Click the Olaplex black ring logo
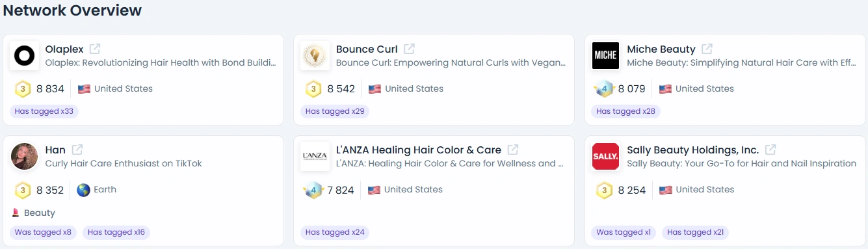Screen dimensions: 868x249 pyautogui.click(x=25, y=55)
